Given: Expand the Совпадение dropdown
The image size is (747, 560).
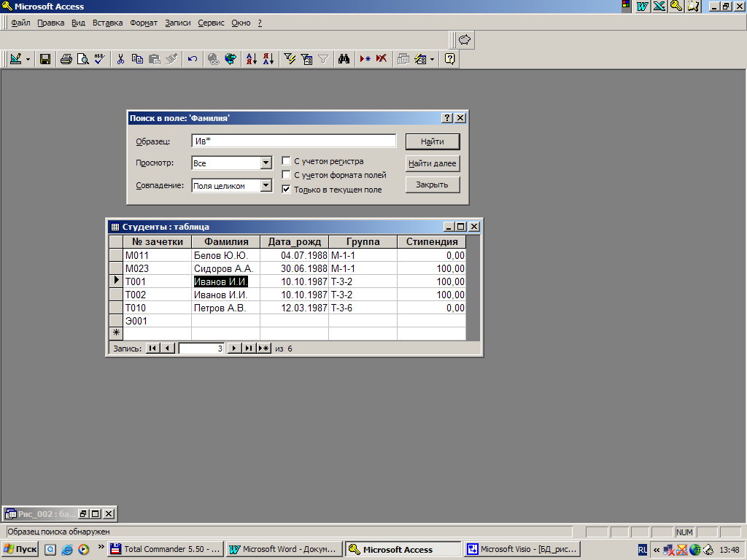Looking at the screenshot, I should pyautogui.click(x=266, y=185).
